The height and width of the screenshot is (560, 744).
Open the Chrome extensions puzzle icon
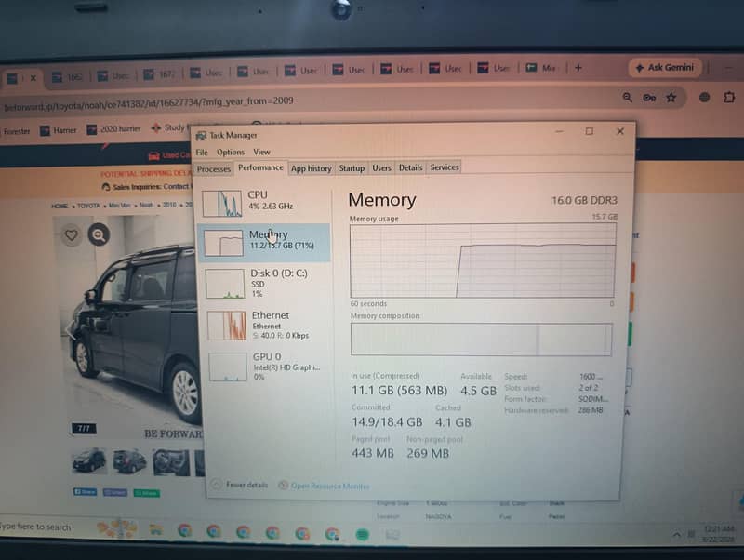pyautogui.click(x=729, y=98)
